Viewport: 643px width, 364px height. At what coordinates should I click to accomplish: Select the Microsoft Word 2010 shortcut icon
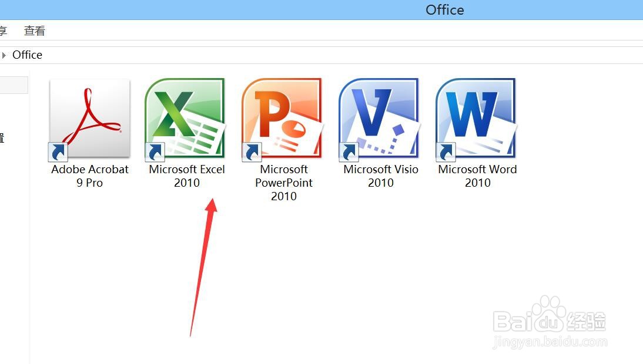477,119
